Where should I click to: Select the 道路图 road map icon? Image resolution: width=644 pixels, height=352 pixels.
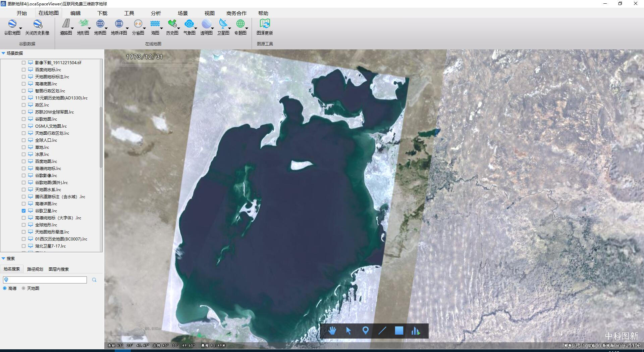pyautogui.click(x=66, y=24)
